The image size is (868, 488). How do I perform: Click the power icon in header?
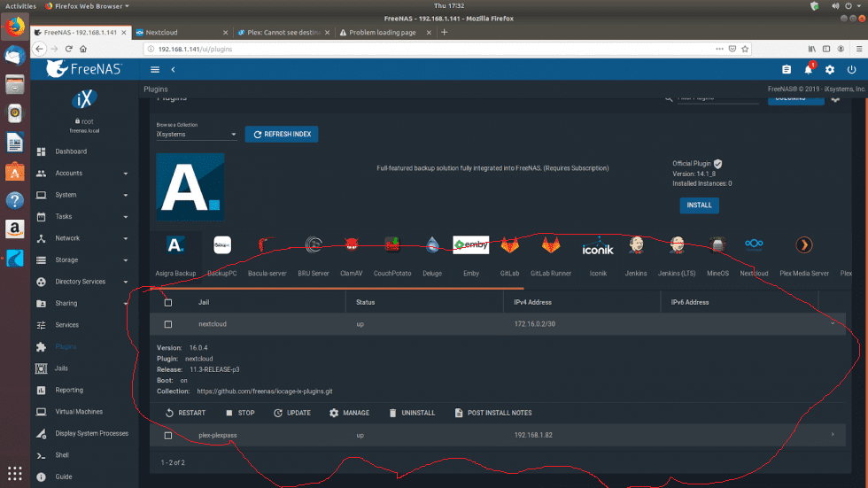tap(851, 70)
